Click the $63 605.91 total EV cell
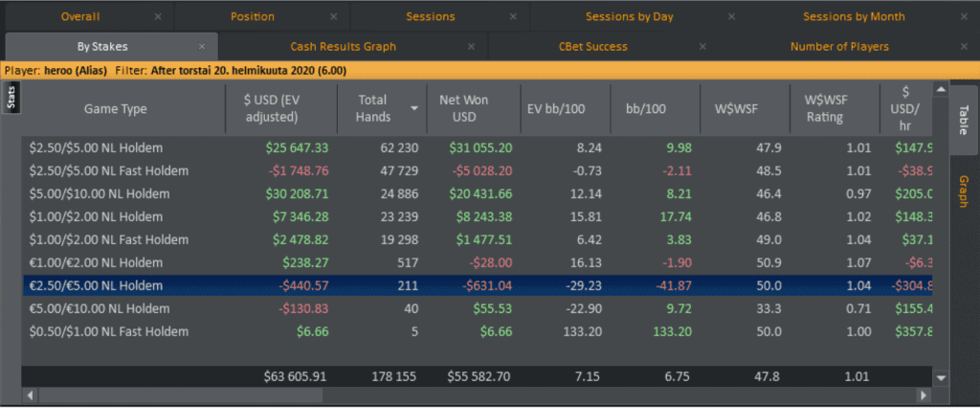 (296, 377)
